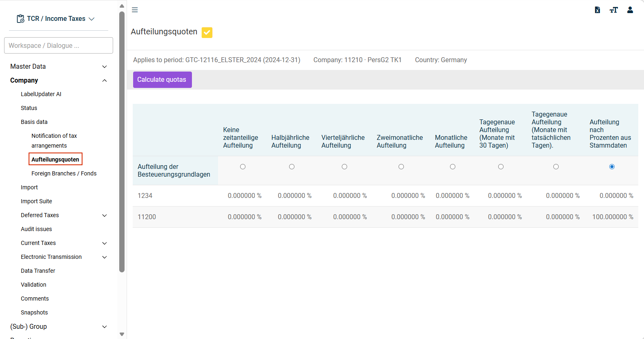Open the Basis data item
The width and height of the screenshot is (644, 339).
[x=34, y=122]
